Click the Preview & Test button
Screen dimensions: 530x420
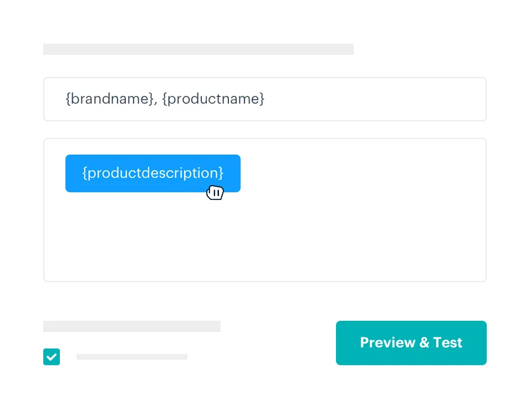(411, 342)
